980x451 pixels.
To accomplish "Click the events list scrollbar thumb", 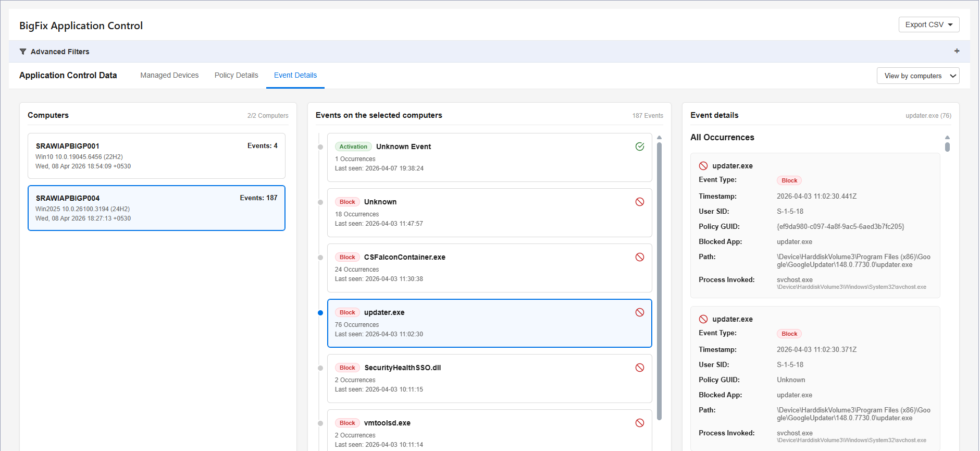I will [x=659, y=282].
